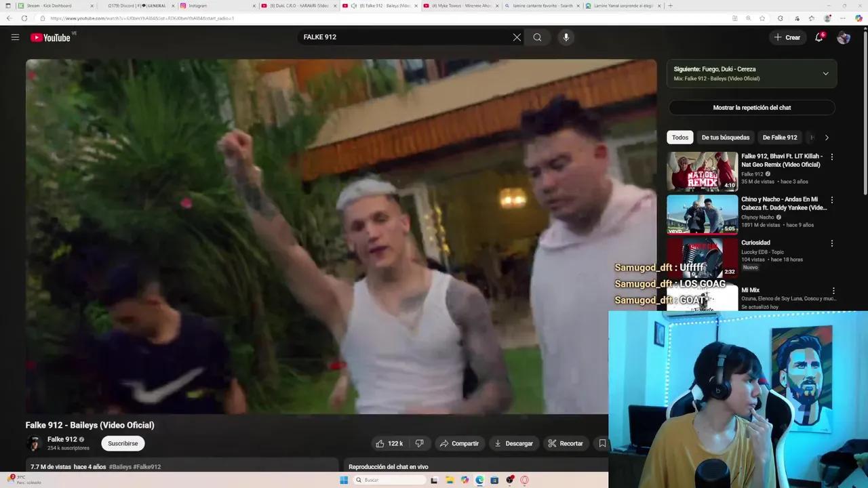Open the Crear upload menu

787,37
